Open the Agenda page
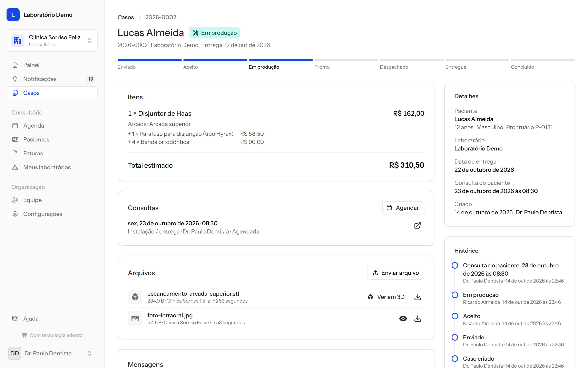The height and width of the screenshot is (368, 588). (52, 126)
